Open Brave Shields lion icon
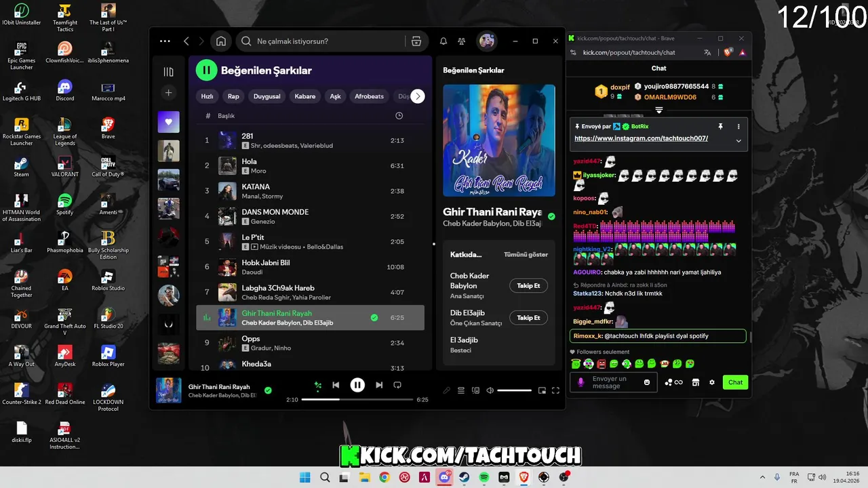 tap(728, 52)
